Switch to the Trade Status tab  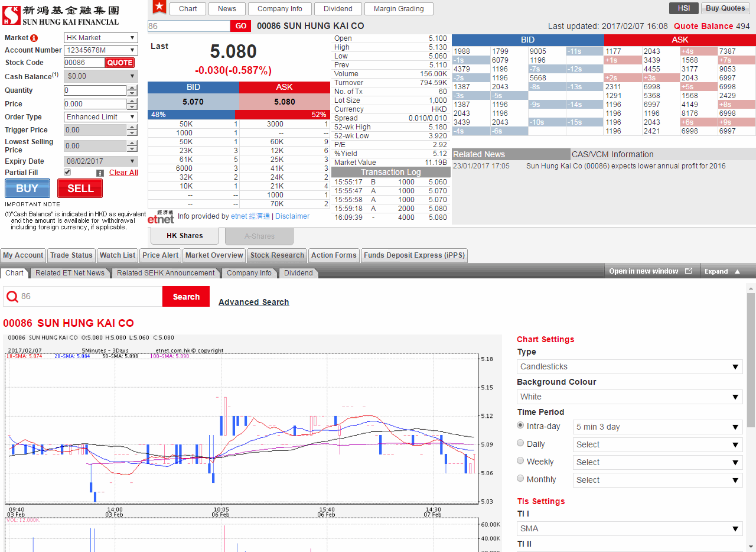[71, 255]
